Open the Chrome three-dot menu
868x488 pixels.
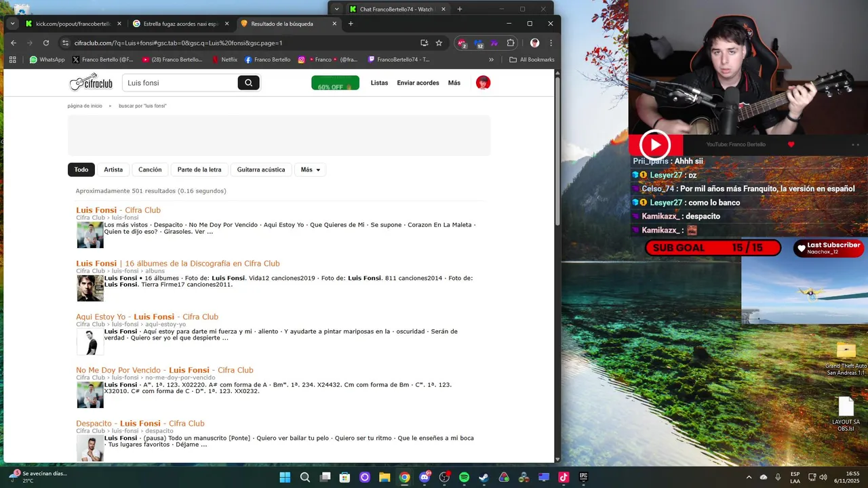click(x=551, y=43)
